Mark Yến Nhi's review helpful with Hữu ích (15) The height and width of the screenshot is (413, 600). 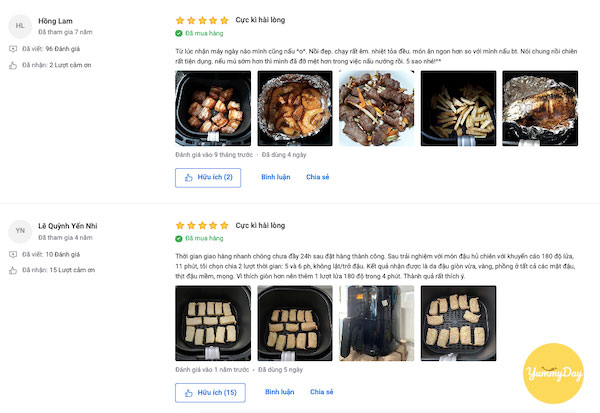(210, 393)
